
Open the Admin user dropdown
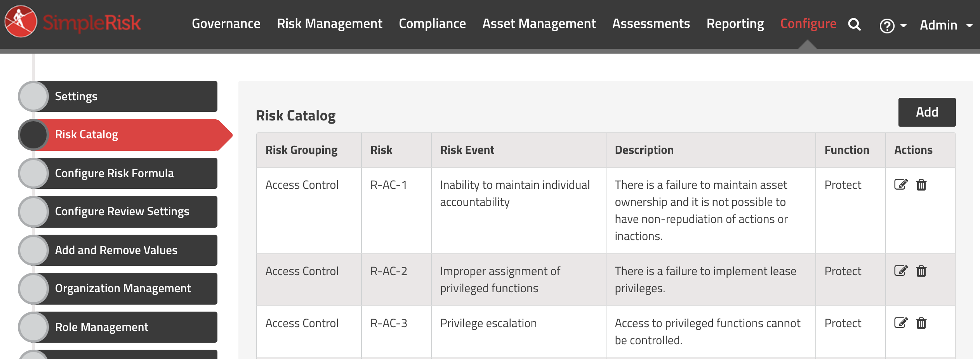(x=945, y=25)
